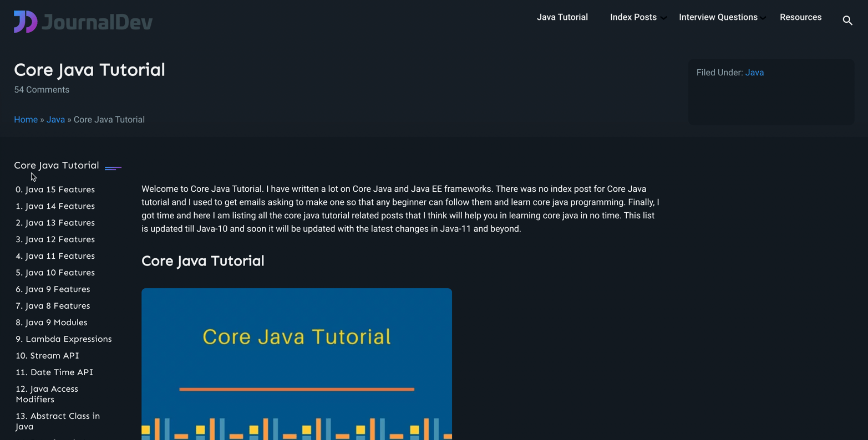Select the Java Access Modifiers link
Screen dimensions: 868x440
(47, 393)
